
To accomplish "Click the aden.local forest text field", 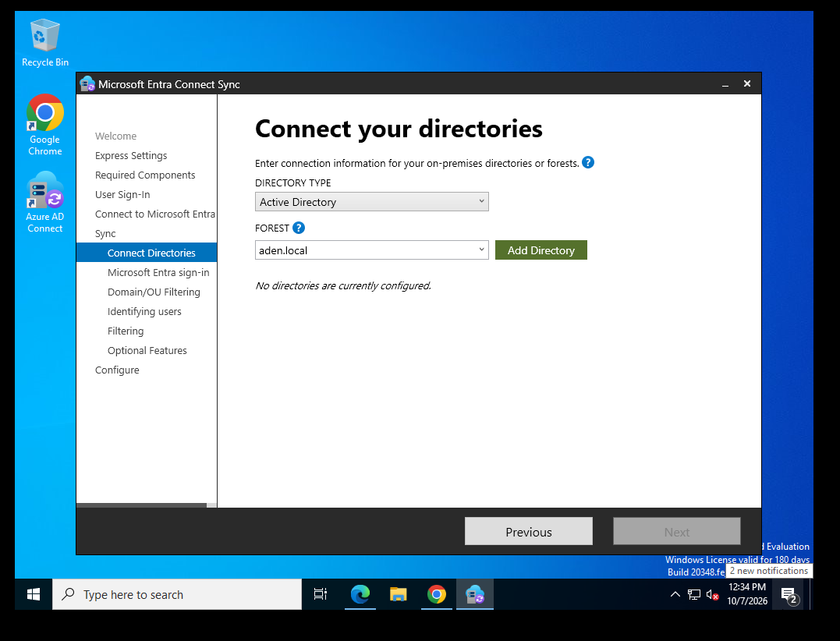I will (x=365, y=250).
